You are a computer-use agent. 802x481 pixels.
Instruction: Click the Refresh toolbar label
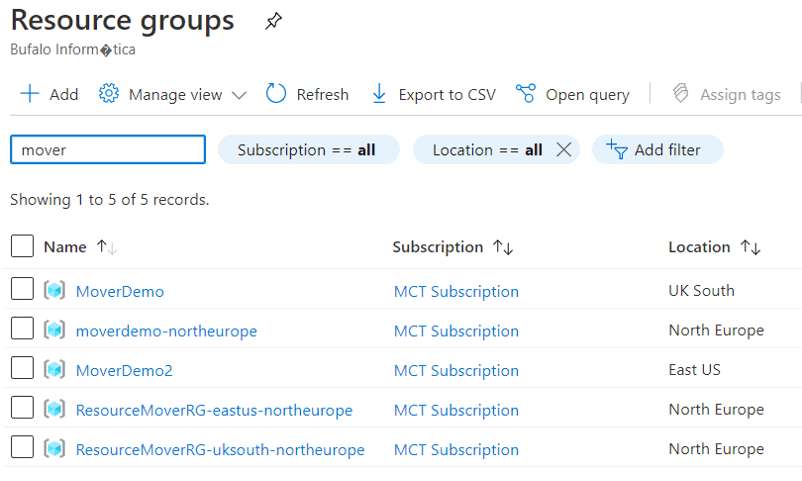pos(323,94)
